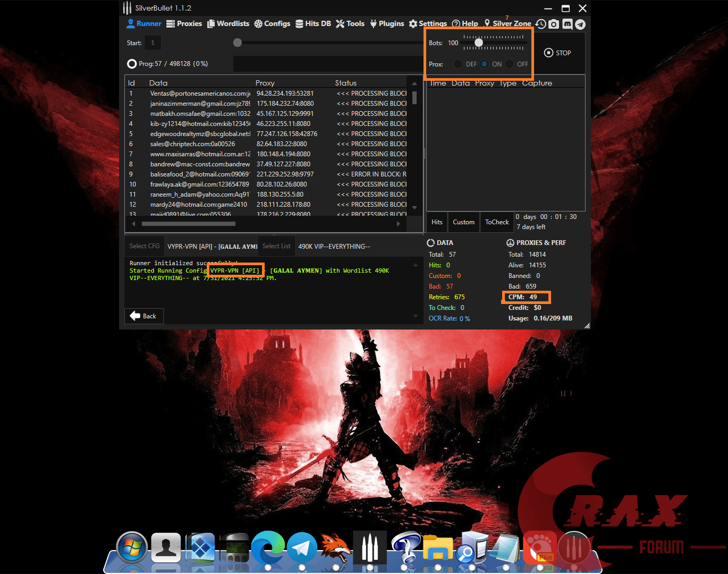Select the DEF proxy radio option
The width and height of the screenshot is (728, 574).
(x=458, y=64)
